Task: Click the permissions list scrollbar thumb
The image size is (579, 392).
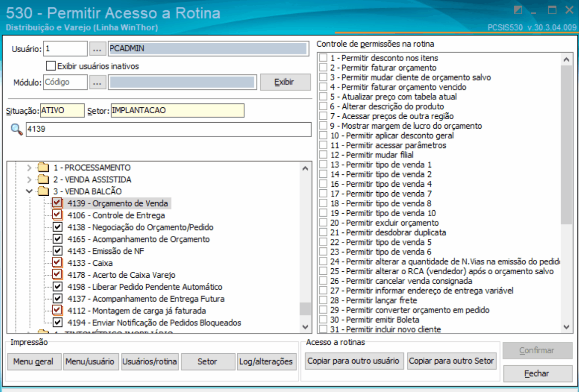Action: 567,145
